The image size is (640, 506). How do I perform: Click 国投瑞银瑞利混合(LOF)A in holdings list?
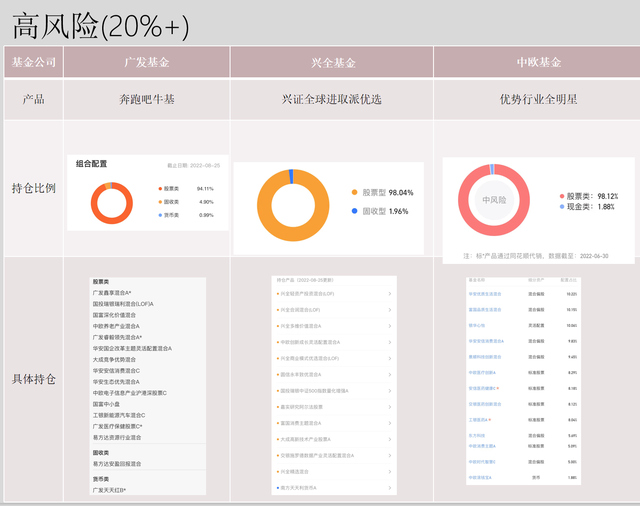click(123, 304)
